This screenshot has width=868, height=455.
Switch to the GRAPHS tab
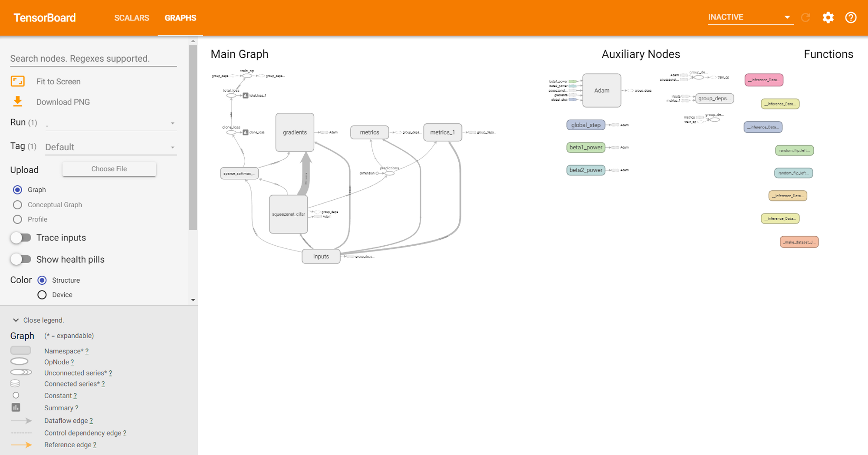[x=180, y=18]
